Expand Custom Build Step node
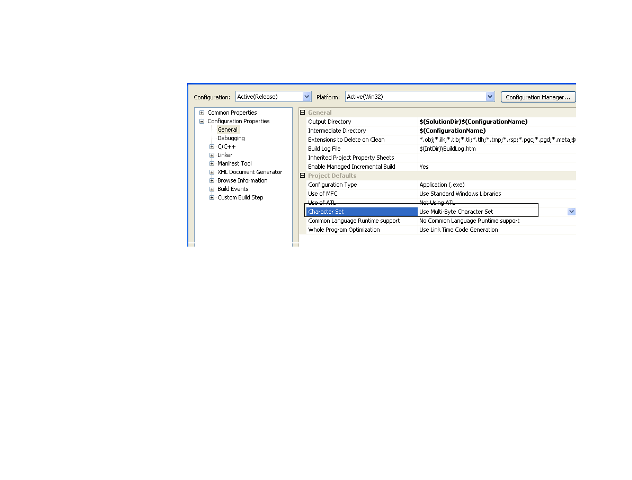The image size is (632, 480). pyautogui.click(x=212, y=197)
